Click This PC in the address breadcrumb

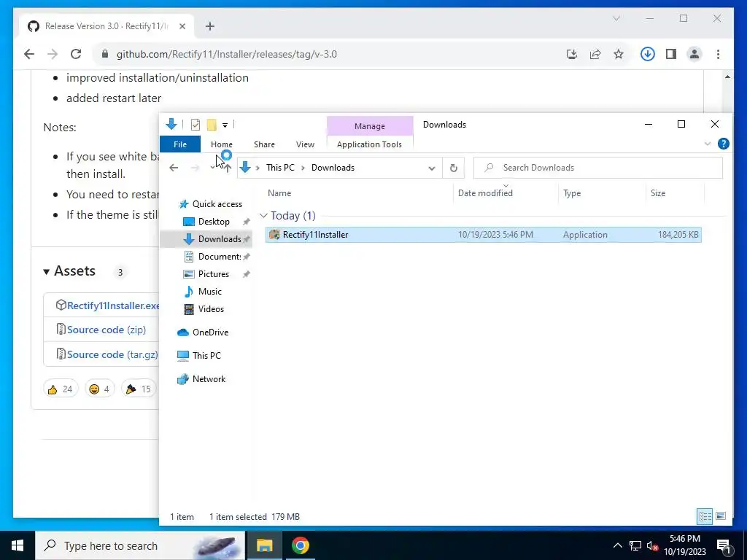[x=280, y=168]
